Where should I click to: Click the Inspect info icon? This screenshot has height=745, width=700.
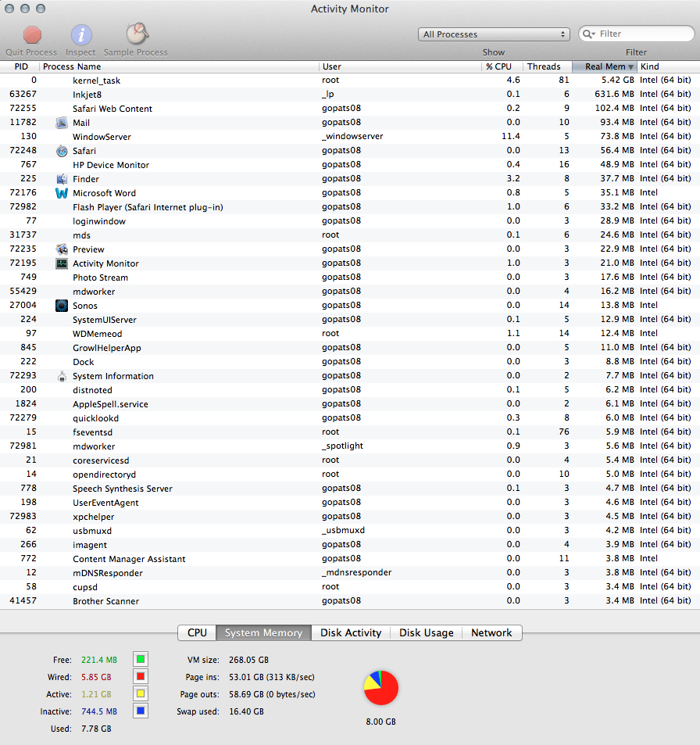81,34
